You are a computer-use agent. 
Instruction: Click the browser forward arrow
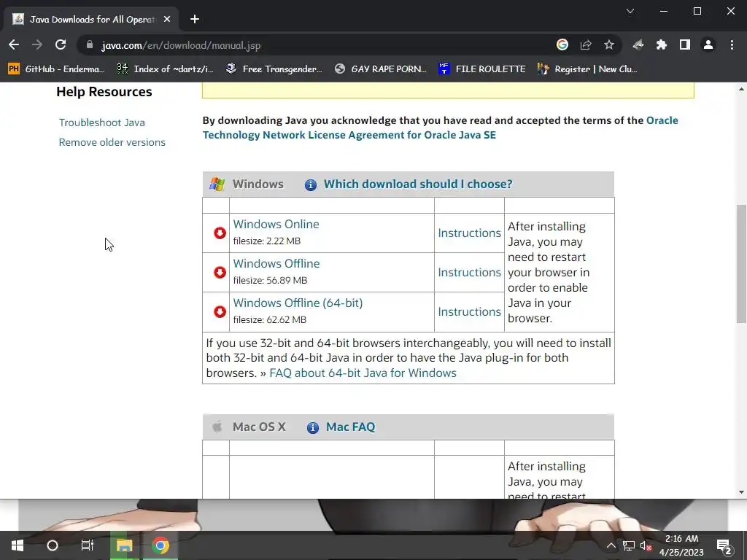point(36,44)
